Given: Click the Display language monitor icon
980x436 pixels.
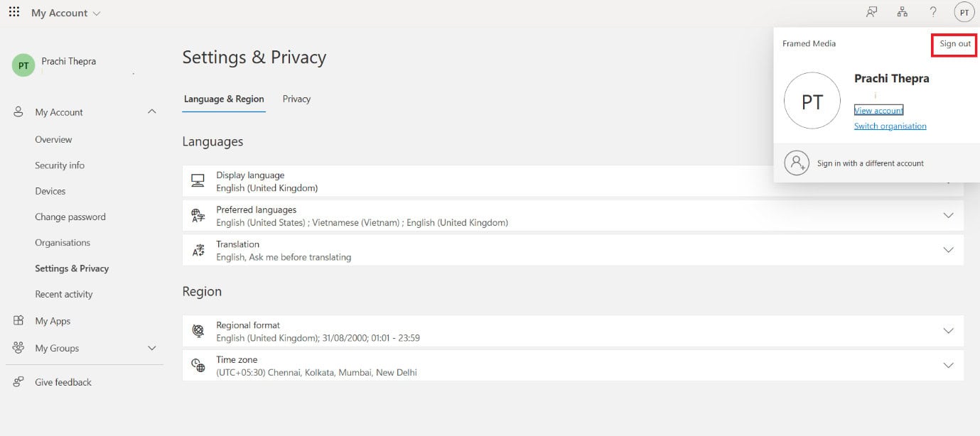Looking at the screenshot, I should [198, 181].
